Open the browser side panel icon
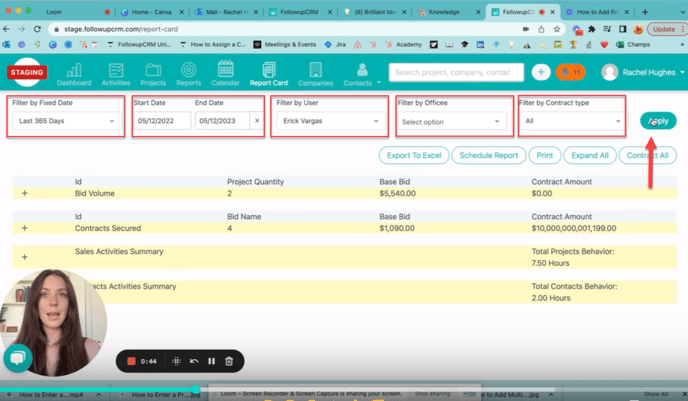This screenshot has width=688, height=401. pos(622,29)
